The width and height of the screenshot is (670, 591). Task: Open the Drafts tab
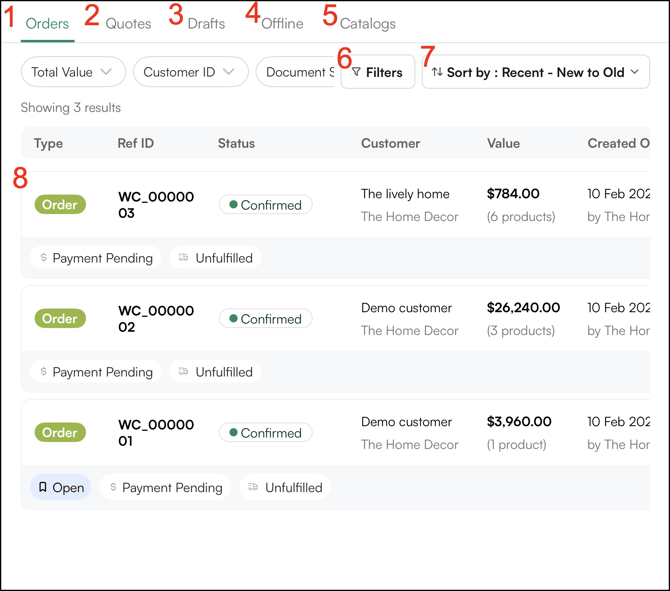(206, 23)
